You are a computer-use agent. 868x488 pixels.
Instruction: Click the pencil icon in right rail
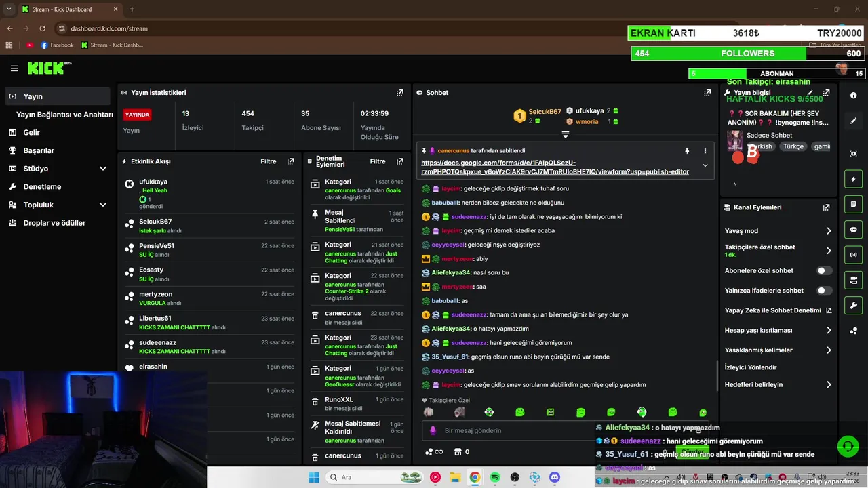click(853, 121)
